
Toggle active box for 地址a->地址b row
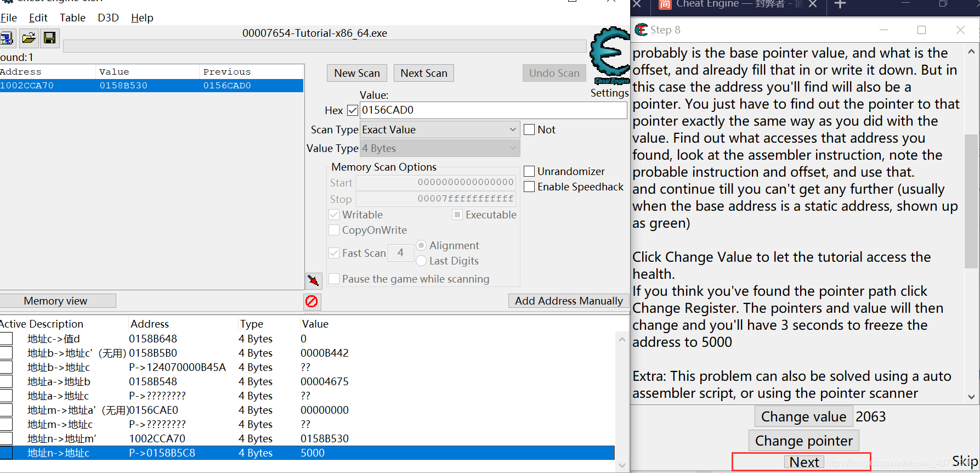(x=6, y=381)
